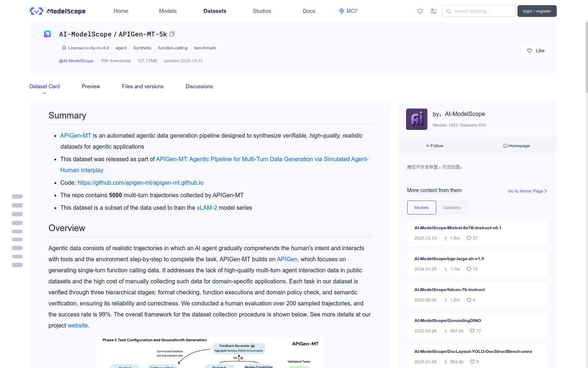Click the pipeline diagram image
Viewport: 588px width, 368px height.
pos(210,353)
